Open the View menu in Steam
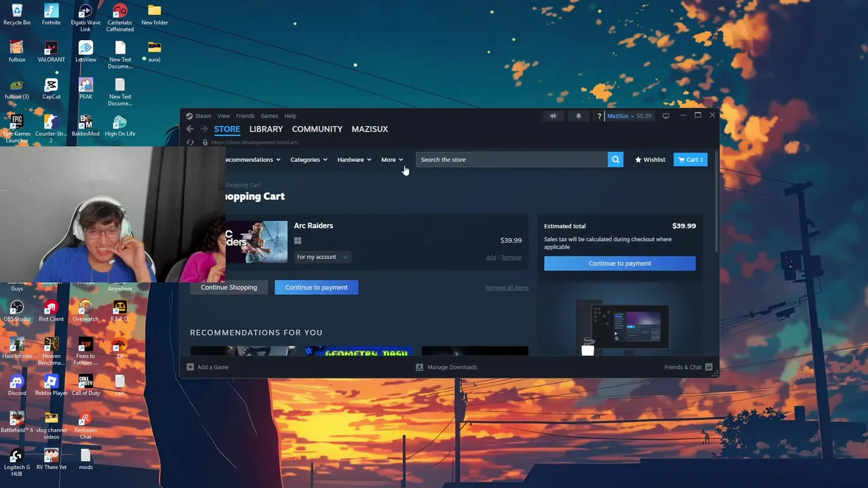Viewport: 868px width, 488px height. click(x=223, y=116)
